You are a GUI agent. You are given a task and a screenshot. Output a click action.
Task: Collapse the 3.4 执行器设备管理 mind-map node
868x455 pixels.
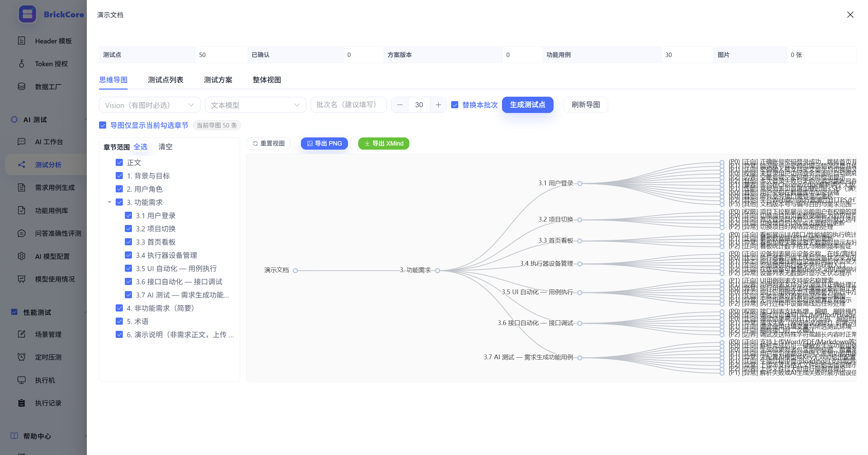tap(580, 264)
